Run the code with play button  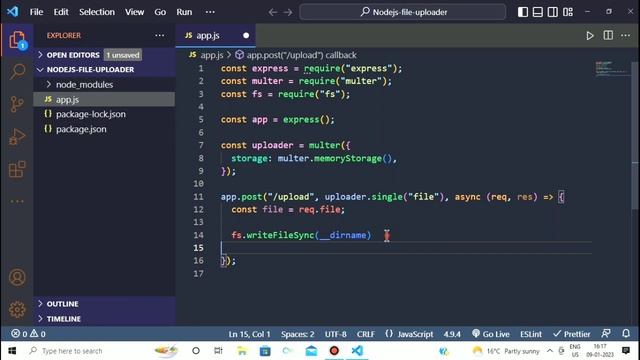[x=590, y=36]
